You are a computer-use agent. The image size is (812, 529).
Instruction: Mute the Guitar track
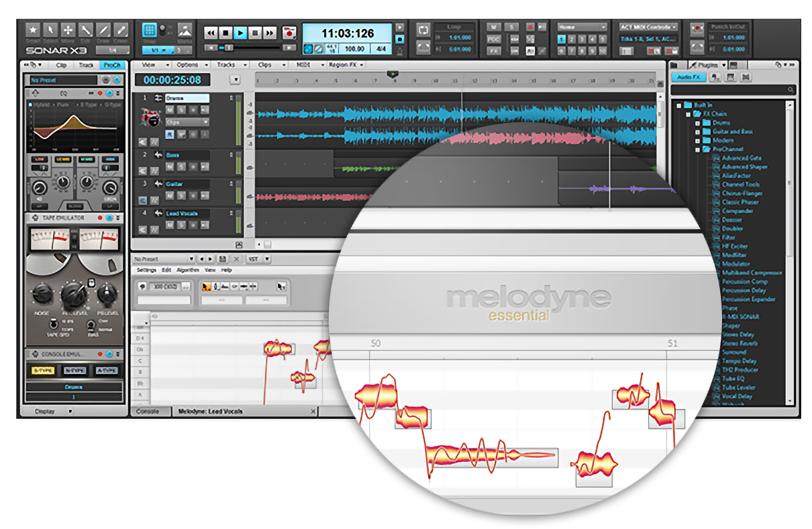[x=170, y=195]
